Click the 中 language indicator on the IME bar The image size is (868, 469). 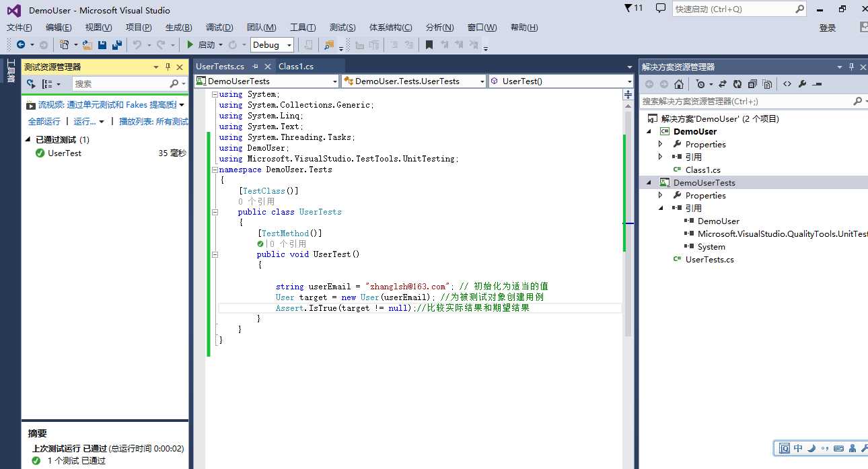tap(798, 448)
